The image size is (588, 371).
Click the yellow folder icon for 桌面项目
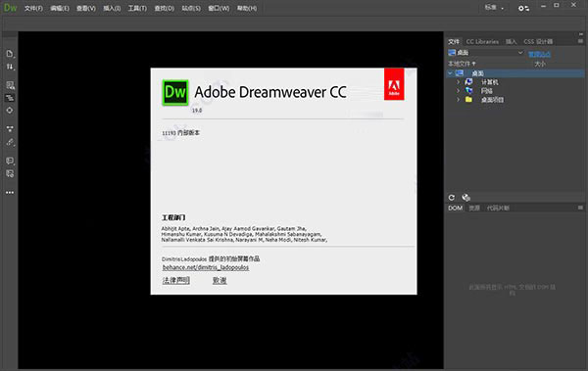pyautogui.click(x=468, y=99)
